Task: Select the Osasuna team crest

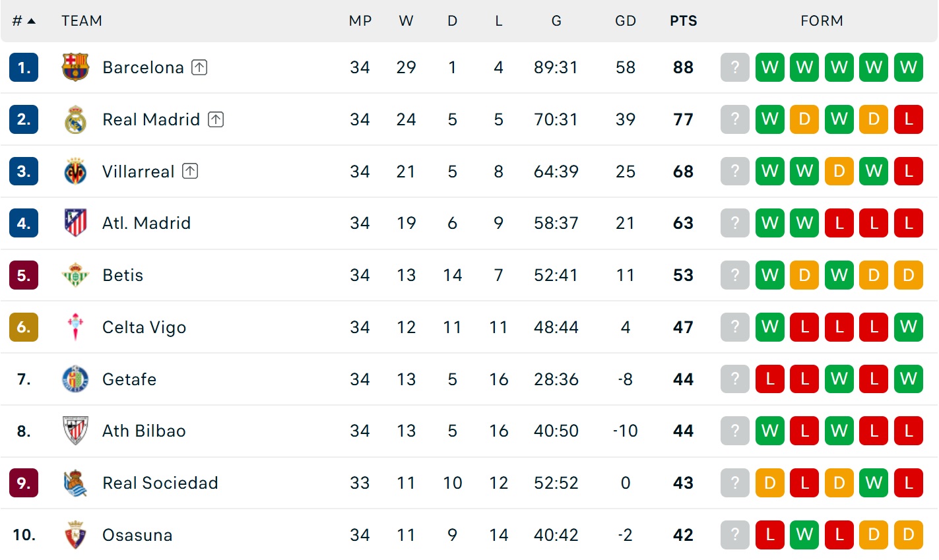Action: pos(75,535)
